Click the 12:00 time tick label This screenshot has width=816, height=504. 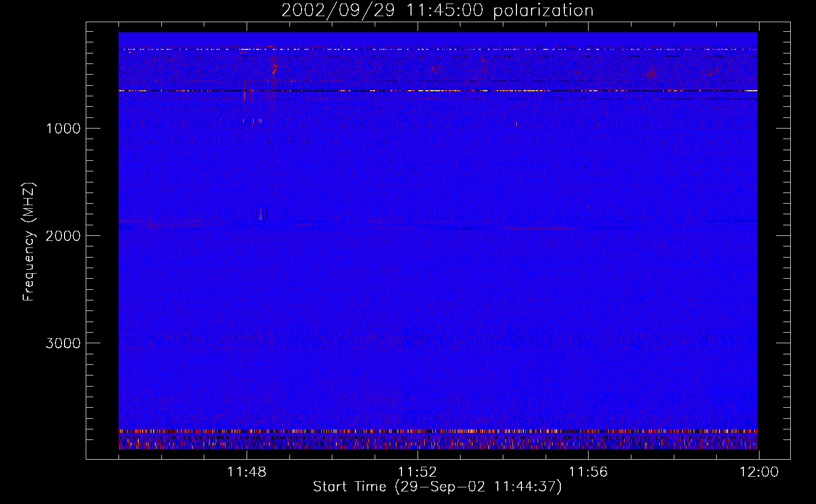759,472
